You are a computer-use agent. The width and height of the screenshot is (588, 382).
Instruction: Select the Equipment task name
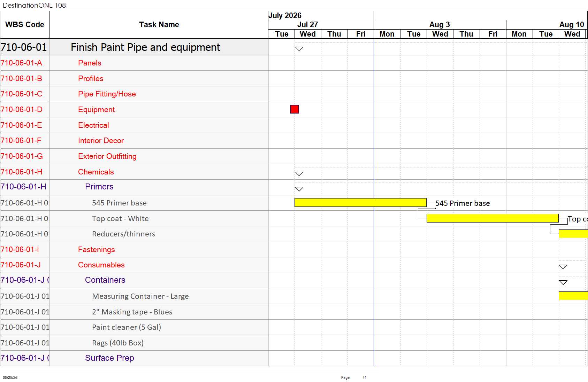pos(96,110)
